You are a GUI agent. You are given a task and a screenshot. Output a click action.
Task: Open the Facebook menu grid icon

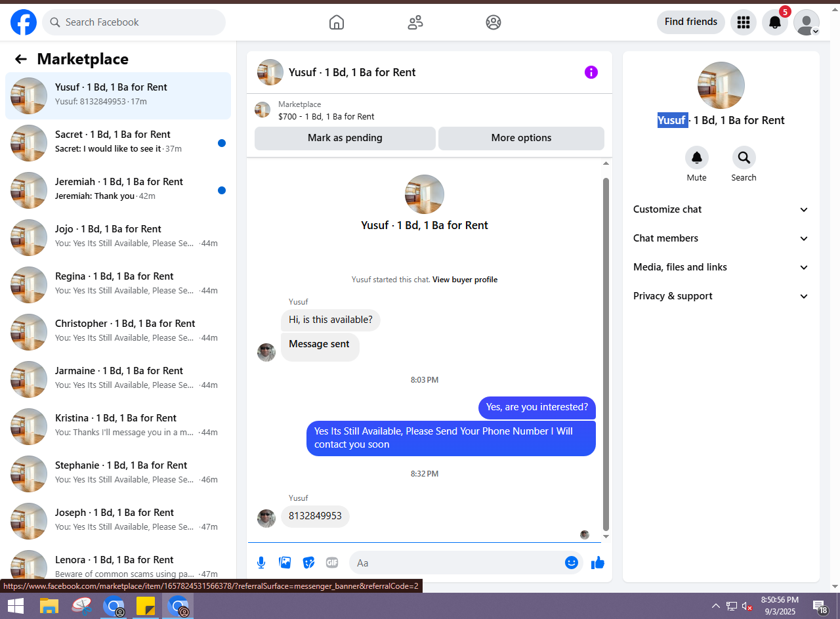(744, 22)
